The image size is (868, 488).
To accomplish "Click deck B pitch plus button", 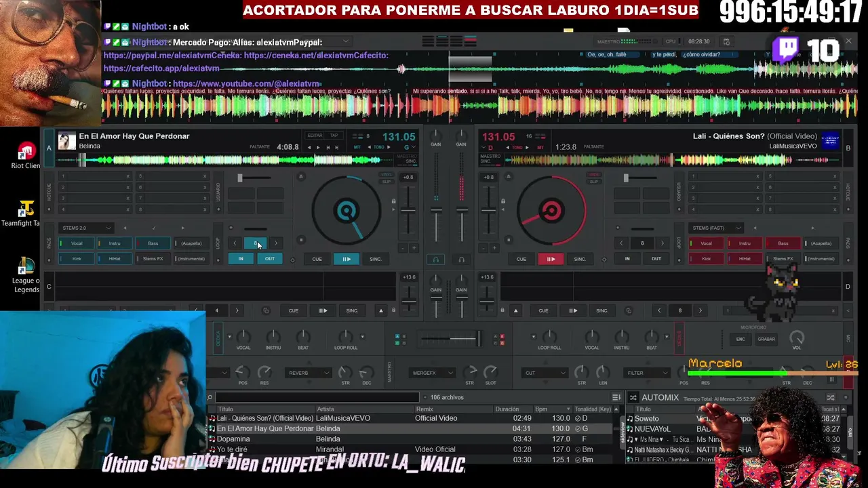I will click(494, 248).
